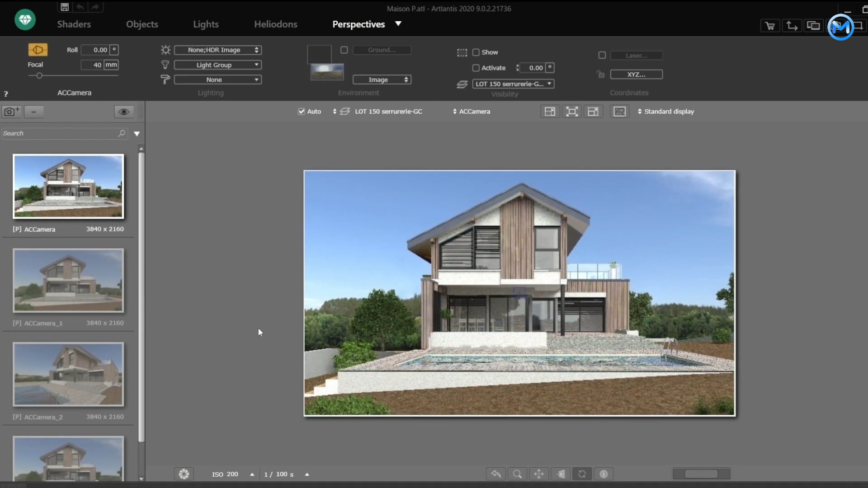Image resolution: width=868 pixels, height=488 pixels.
Task: Open the None;HDR Image lighting dropdown
Action: point(217,50)
